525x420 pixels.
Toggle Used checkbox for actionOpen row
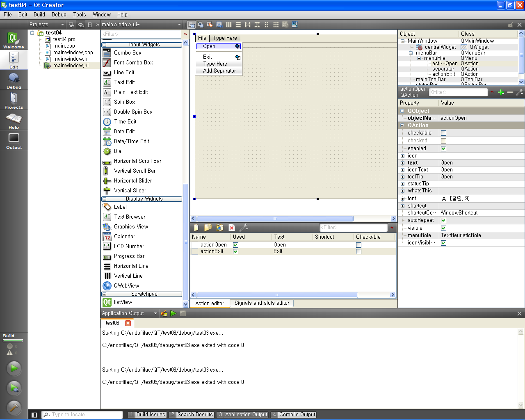[x=235, y=245]
